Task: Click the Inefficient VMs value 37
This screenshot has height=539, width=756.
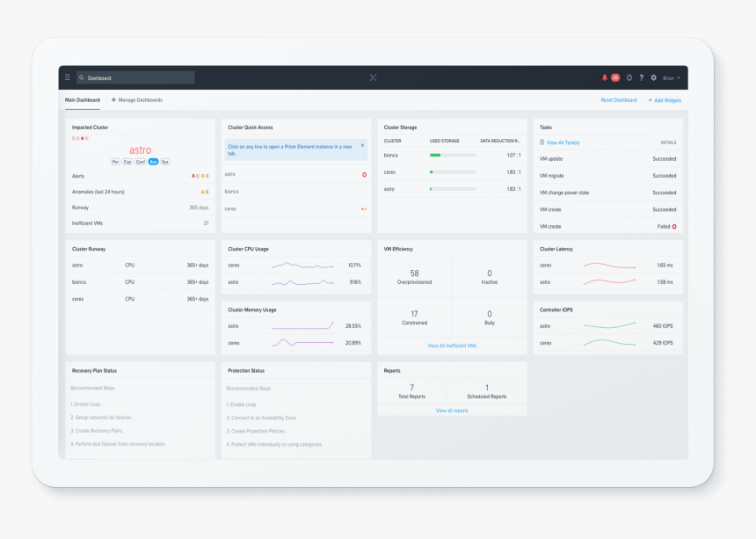Action: [206, 223]
